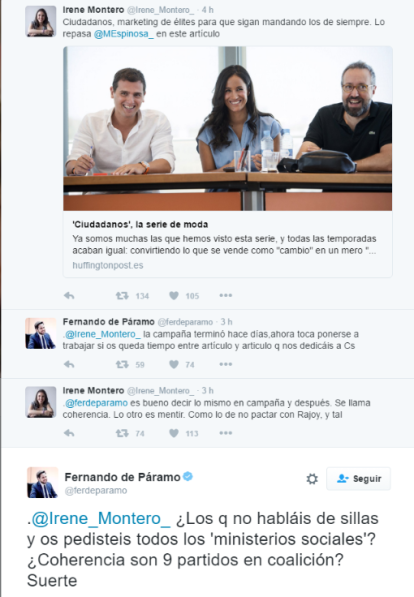414x597 pixels.
Task: Like the tweet showing 74 likes
Action: click(174, 364)
